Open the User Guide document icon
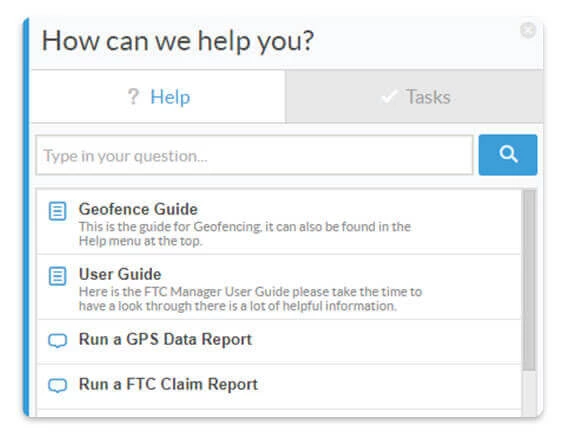 (x=58, y=276)
